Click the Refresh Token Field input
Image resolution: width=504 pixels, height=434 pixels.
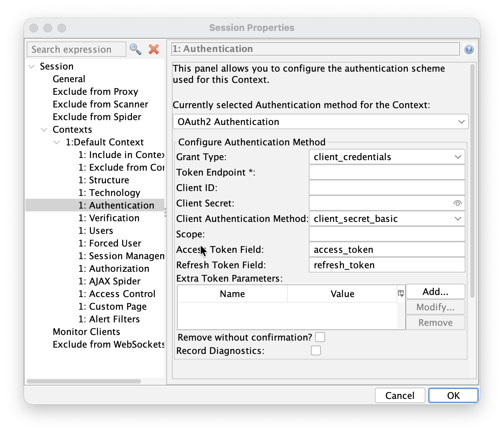click(387, 265)
